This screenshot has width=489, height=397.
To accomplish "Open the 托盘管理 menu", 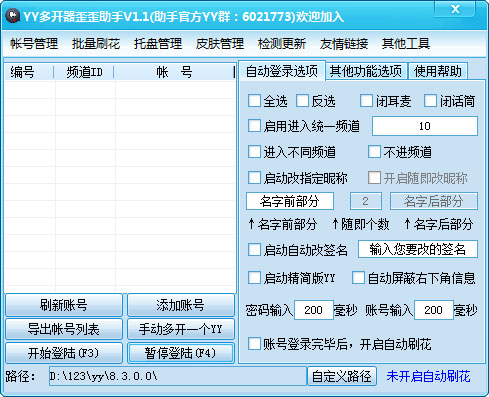I will [158, 44].
